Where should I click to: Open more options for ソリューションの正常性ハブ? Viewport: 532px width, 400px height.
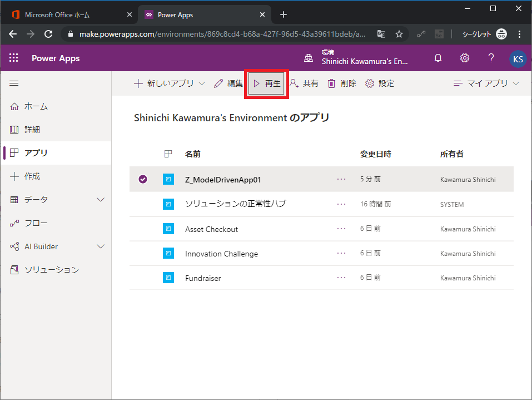click(x=341, y=204)
